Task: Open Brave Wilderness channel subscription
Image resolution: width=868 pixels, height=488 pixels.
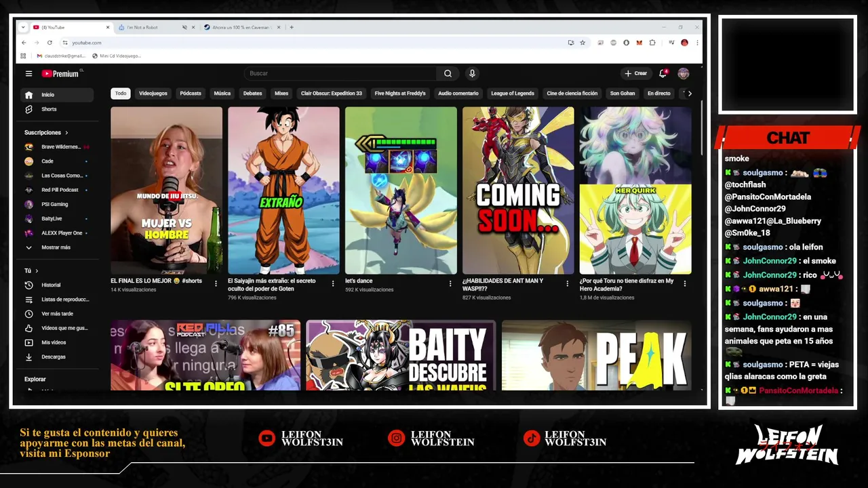Action: coord(57,146)
